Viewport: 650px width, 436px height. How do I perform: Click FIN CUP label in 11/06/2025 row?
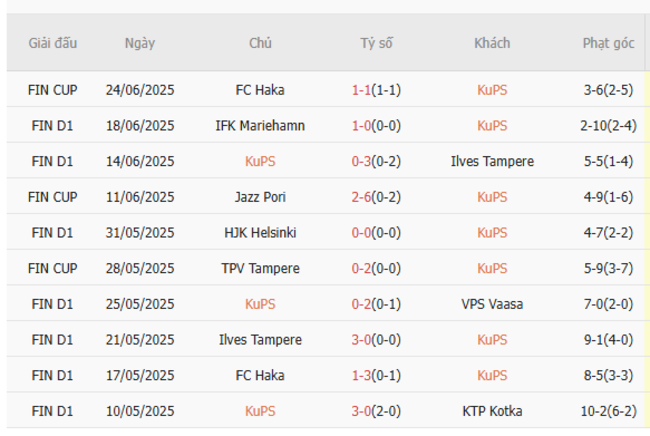pyautogui.click(x=53, y=197)
